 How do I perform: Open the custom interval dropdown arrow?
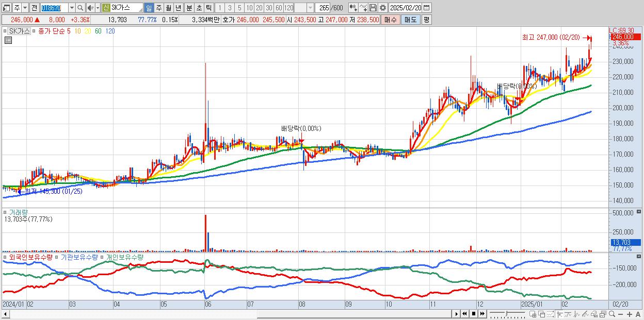pyautogui.click(x=310, y=8)
